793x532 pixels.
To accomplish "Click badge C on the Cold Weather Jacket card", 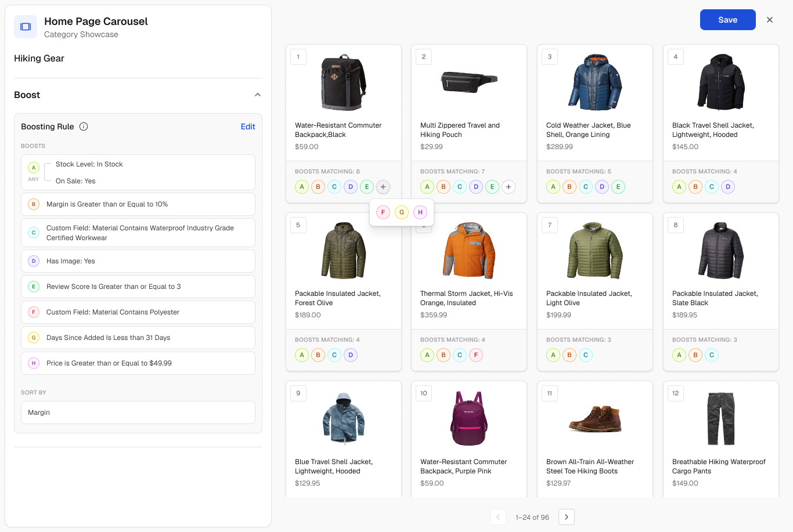I will point(586,187).
